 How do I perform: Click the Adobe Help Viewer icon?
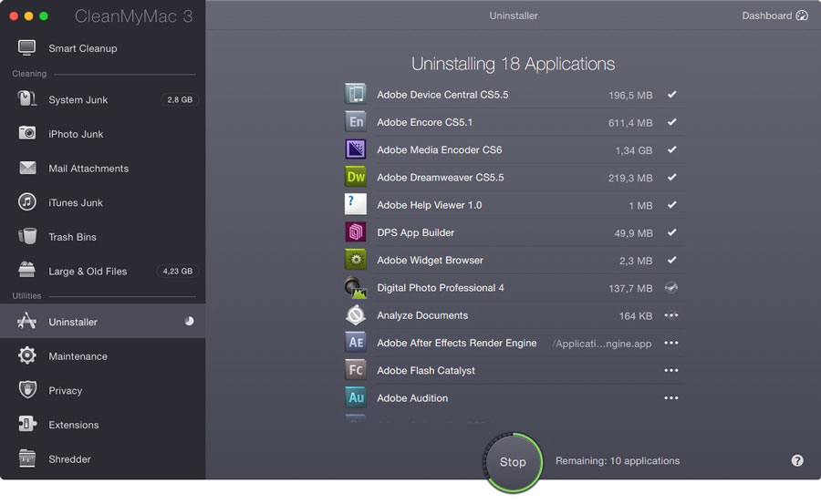(356, 205)
